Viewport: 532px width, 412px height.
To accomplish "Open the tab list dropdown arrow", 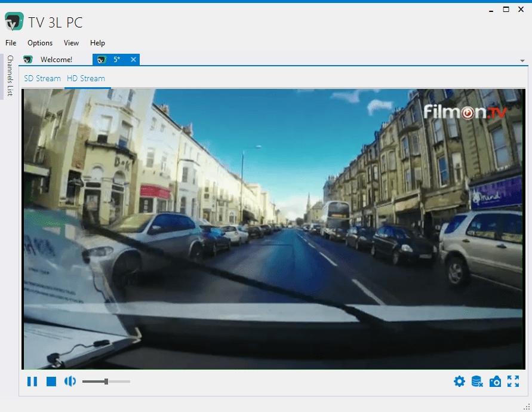I will [522, 61].
